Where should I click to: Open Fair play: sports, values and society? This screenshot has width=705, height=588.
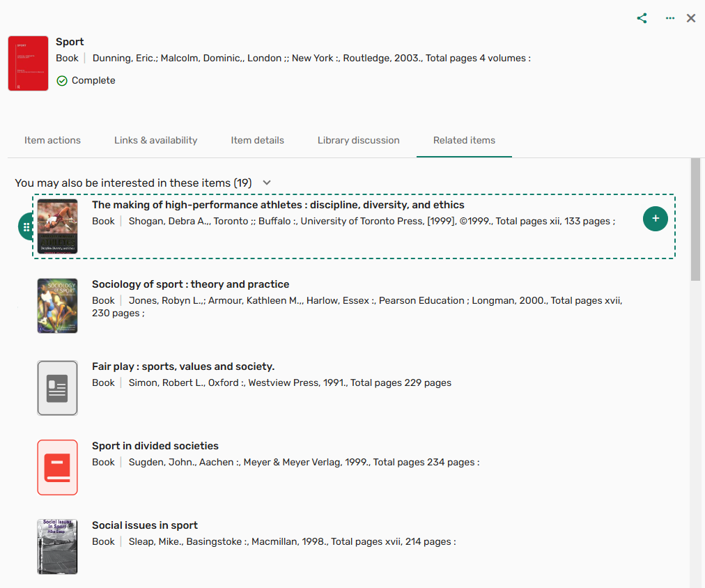[x=183, y=366]
